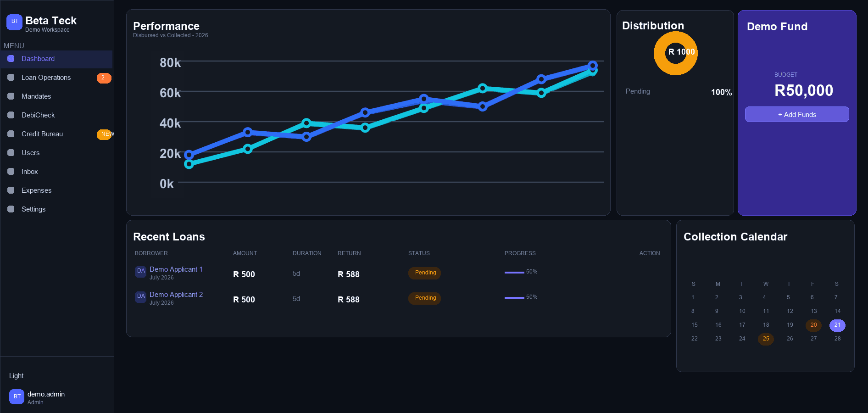
Task: Open the Dashboard menu item
Action: (56, 59)
